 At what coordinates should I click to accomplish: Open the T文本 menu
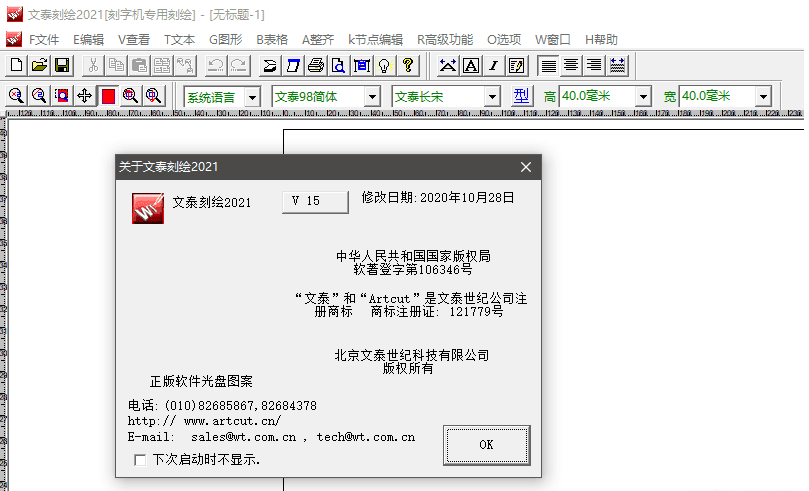[179, 40]
